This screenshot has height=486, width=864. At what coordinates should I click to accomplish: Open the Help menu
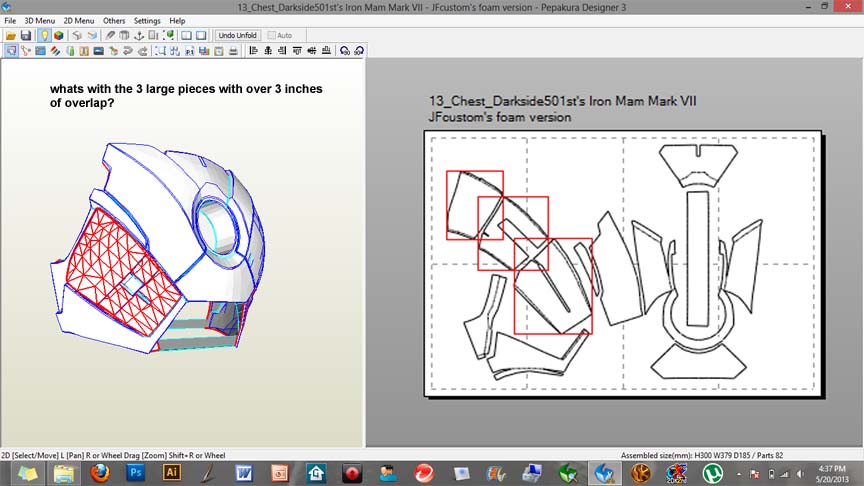click(x=177, y=20)
